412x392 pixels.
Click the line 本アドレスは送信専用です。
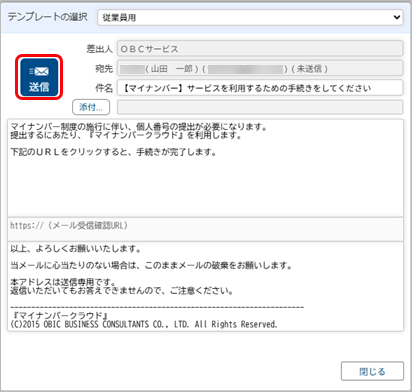(x=63, y=283)
